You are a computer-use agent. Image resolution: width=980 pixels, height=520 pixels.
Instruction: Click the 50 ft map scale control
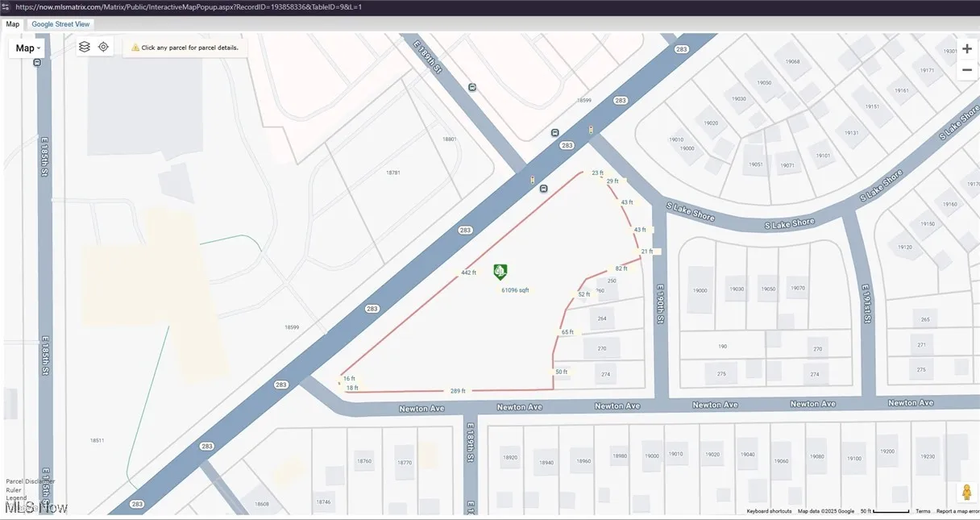click(x=885, y=511)
